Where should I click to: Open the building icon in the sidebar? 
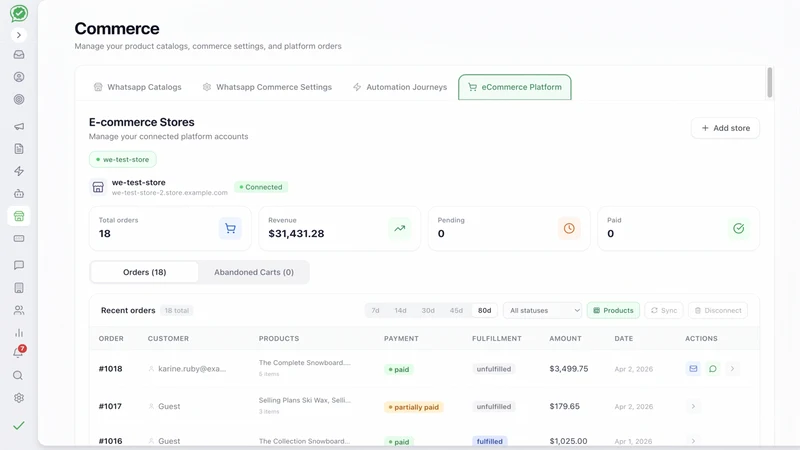point(19,288)
